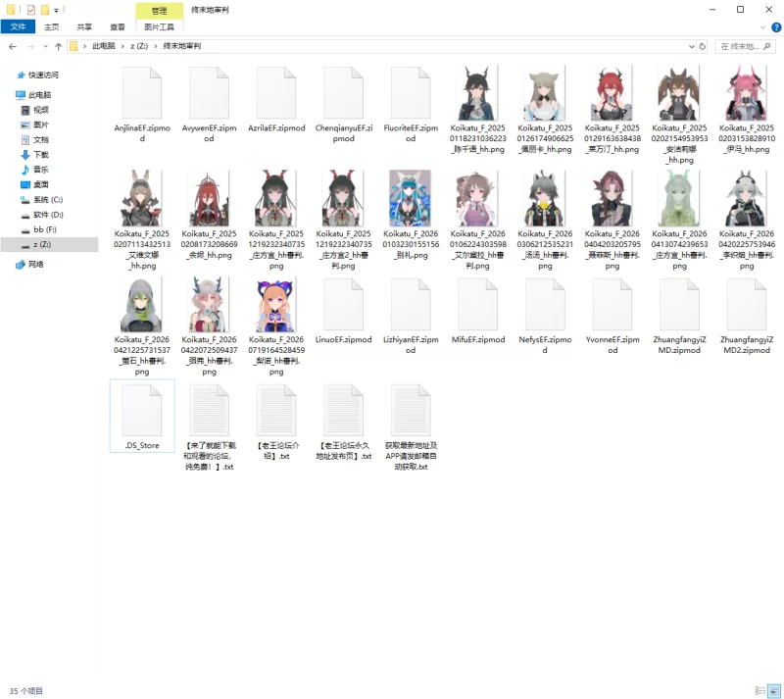Go up one folder level

59,46
